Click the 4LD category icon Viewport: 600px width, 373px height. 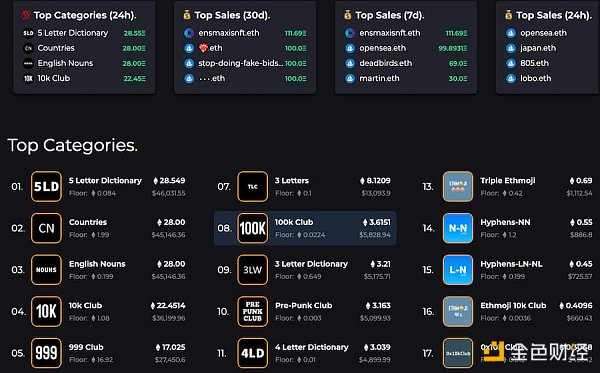tap(253, 353)
